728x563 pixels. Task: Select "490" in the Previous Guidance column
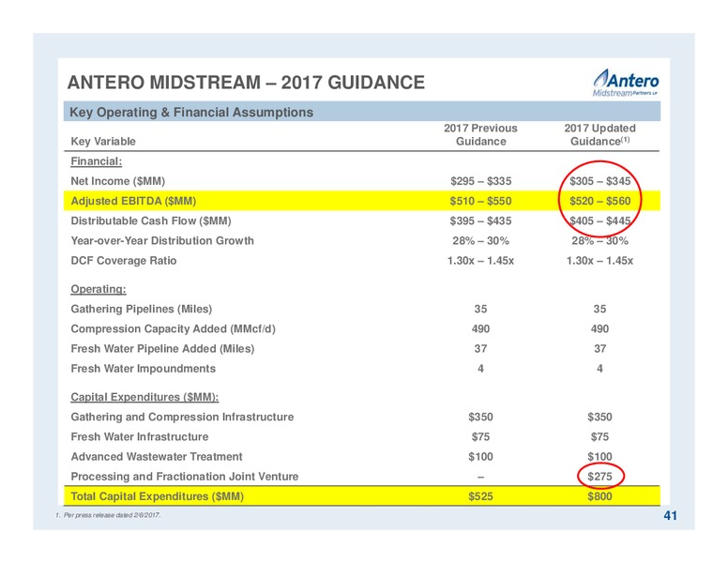click(480, 328)
